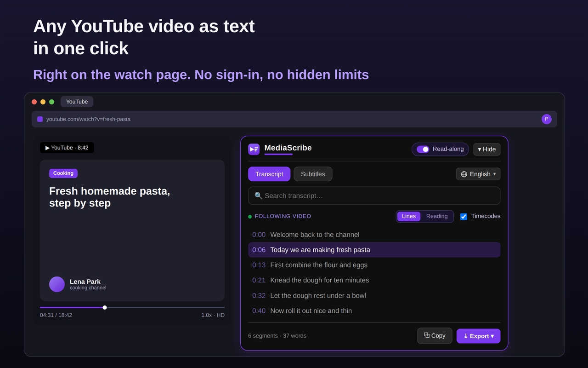Uncheck the Timecodes checkbox

pos(464,217)
